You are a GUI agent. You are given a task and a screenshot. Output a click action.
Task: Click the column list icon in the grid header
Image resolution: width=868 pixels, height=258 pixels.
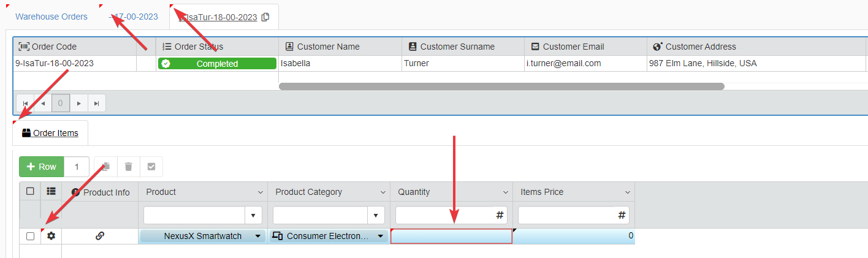[x=51, y=192]
